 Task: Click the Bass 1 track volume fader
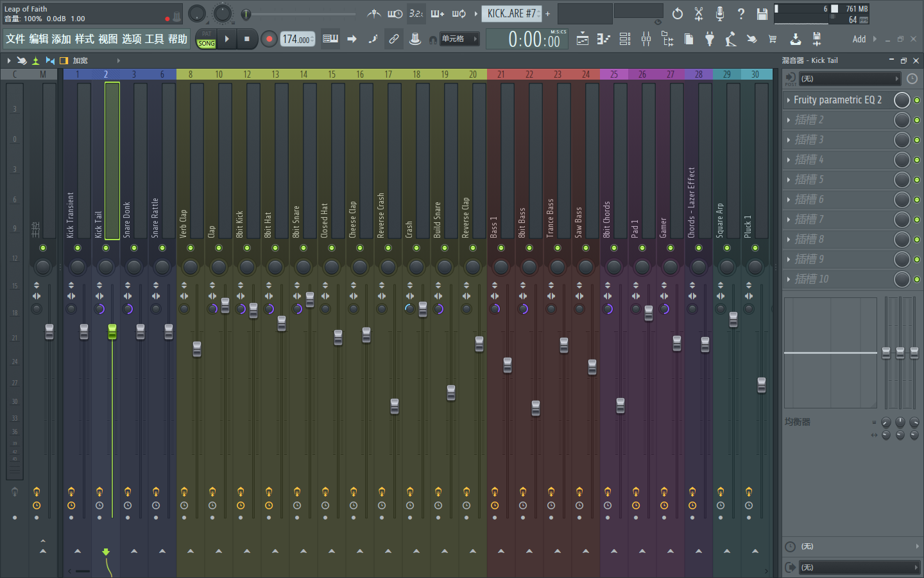[508, 365]
